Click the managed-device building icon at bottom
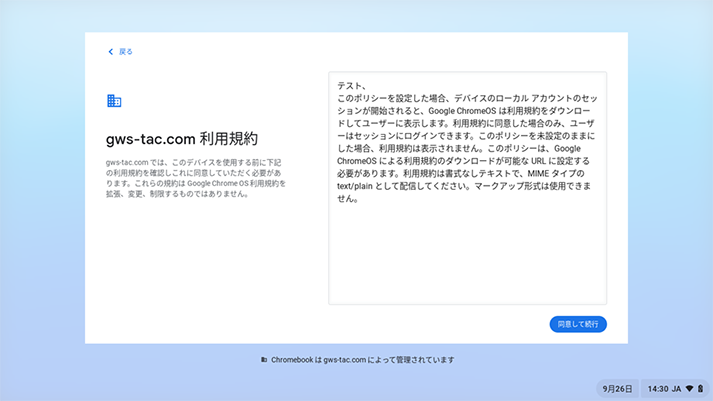 [x=264, y=360]
